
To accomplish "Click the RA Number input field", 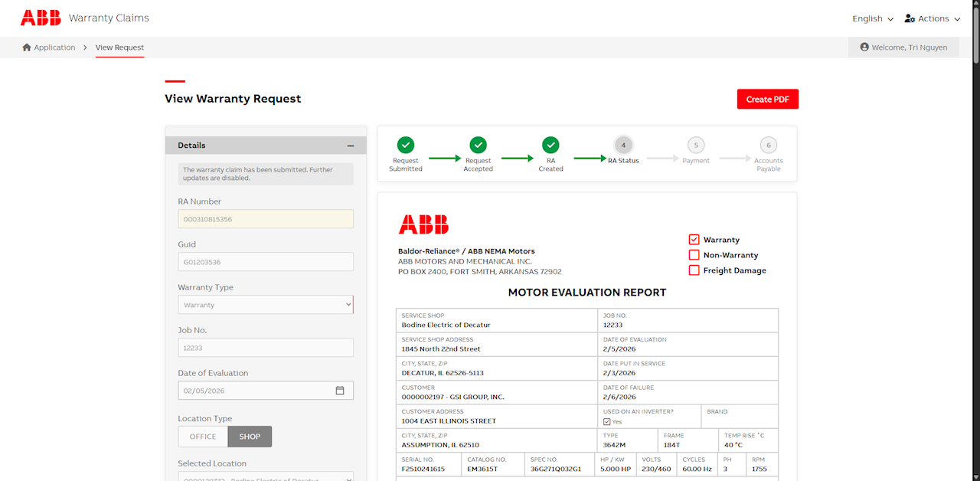I will coord(266,219).
